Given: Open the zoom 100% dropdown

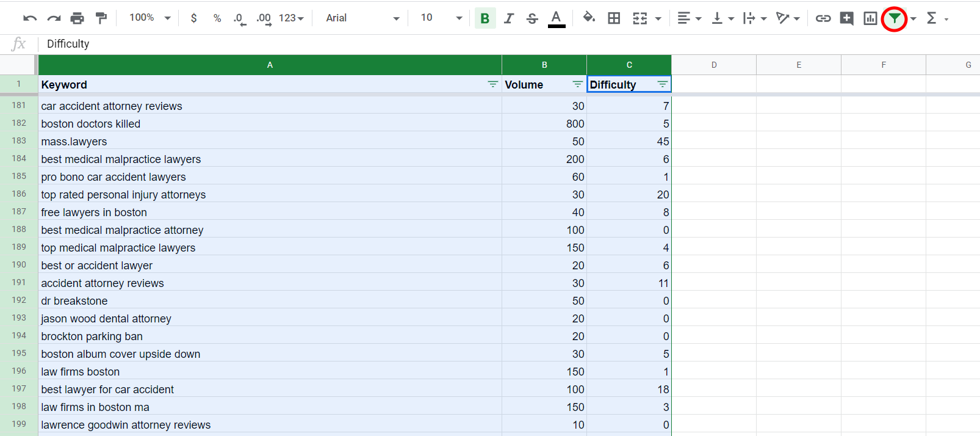Looking at the screenshot, I should point(150,18).
